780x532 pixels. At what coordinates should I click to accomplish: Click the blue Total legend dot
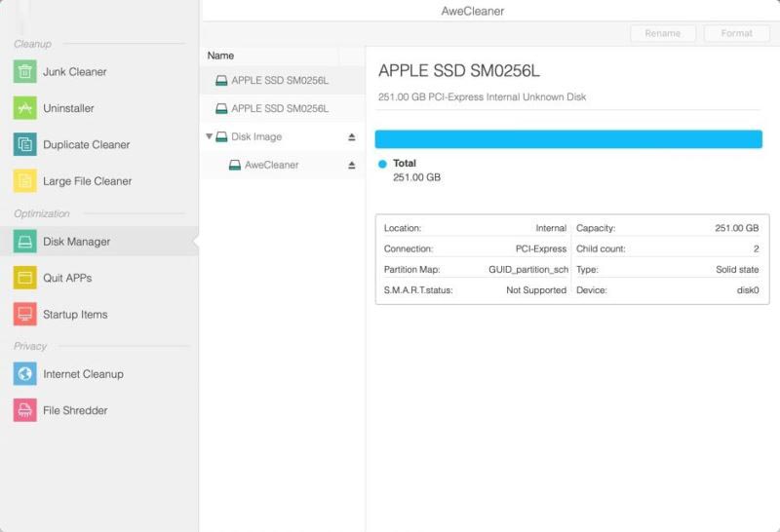tap(382, 164)
